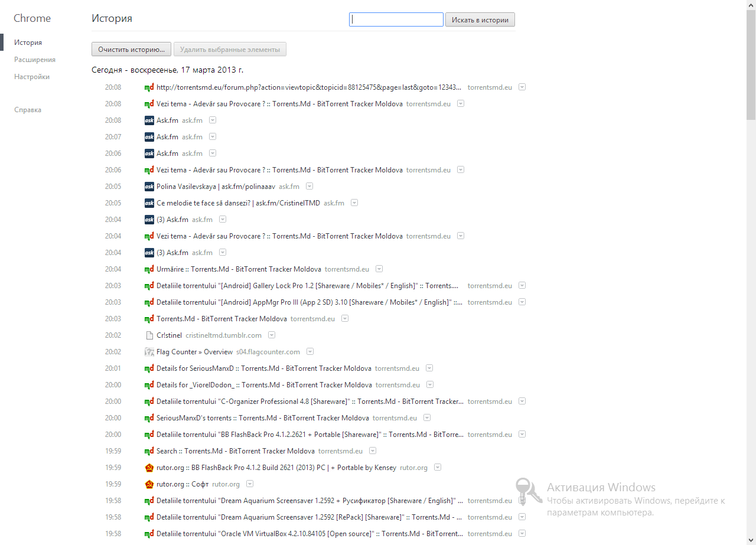Click the favicon of the 20:08 Vezi tema entry
Screen dimensions: 756x545
tap(149, 104)
